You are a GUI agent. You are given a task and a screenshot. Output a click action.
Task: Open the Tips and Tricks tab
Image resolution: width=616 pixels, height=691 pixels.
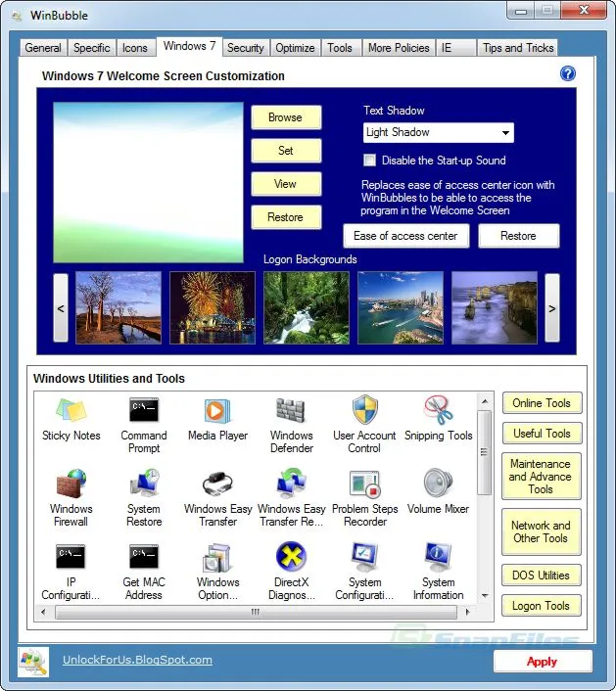pos(518,48)
